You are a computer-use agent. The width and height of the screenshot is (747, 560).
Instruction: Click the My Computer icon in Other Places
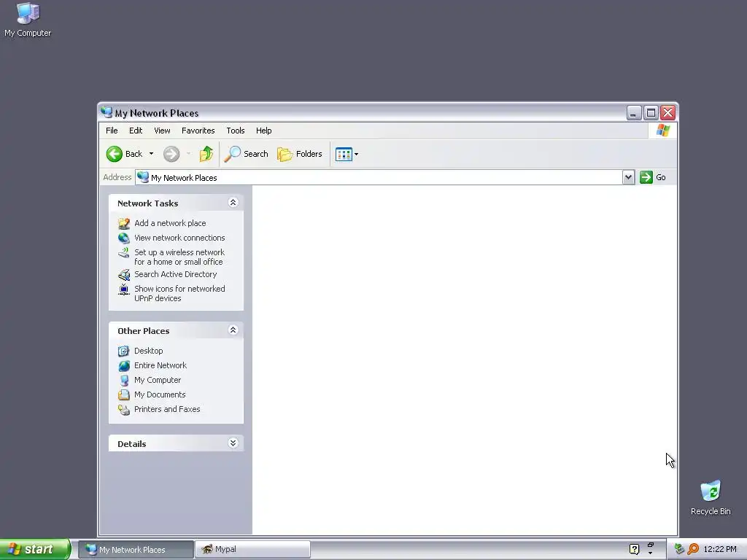pos(124,380)
